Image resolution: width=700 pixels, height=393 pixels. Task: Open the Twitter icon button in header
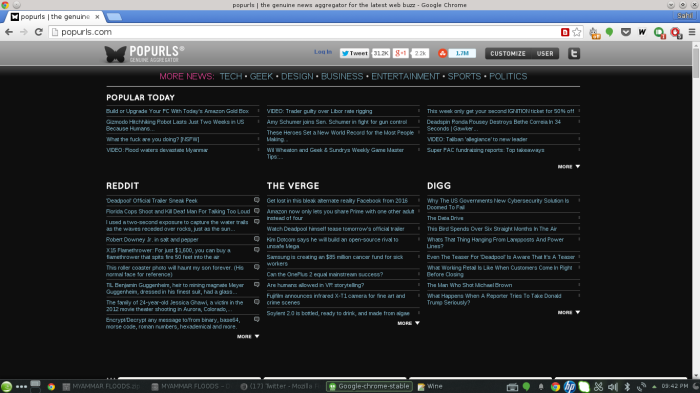coord(574,54)
